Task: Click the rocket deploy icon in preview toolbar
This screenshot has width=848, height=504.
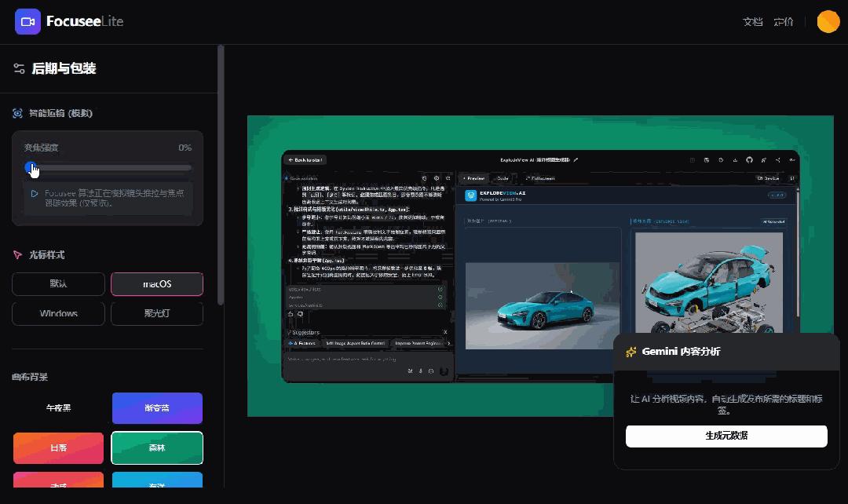Action: (x=764, y=160)
